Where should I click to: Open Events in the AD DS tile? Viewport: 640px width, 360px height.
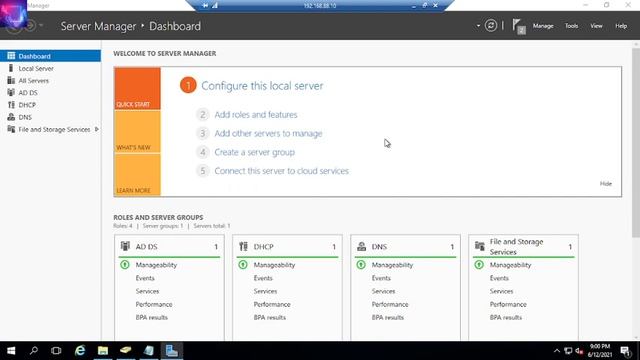145,278
